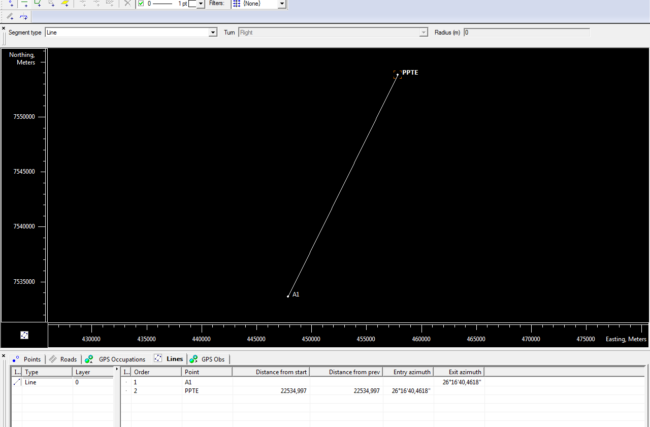Toggle the green checkbox next to layer 0
Screen dimensions: 650x427
141,3
